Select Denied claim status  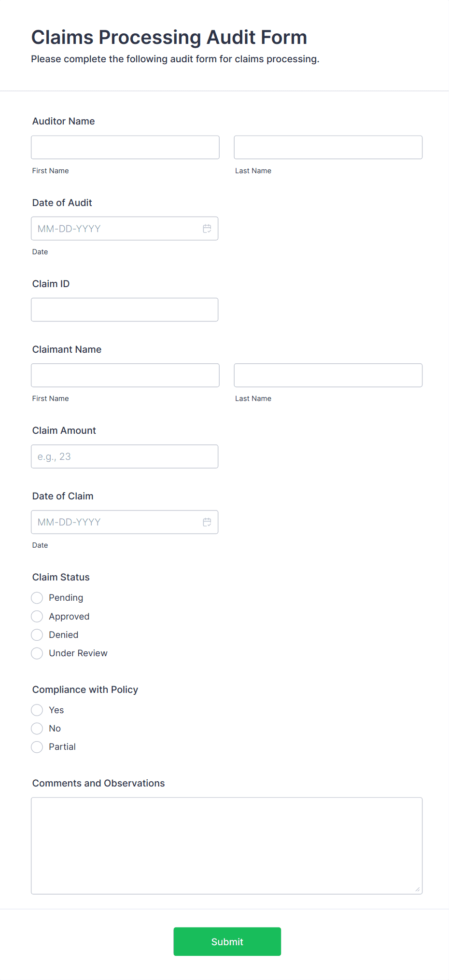37,635
